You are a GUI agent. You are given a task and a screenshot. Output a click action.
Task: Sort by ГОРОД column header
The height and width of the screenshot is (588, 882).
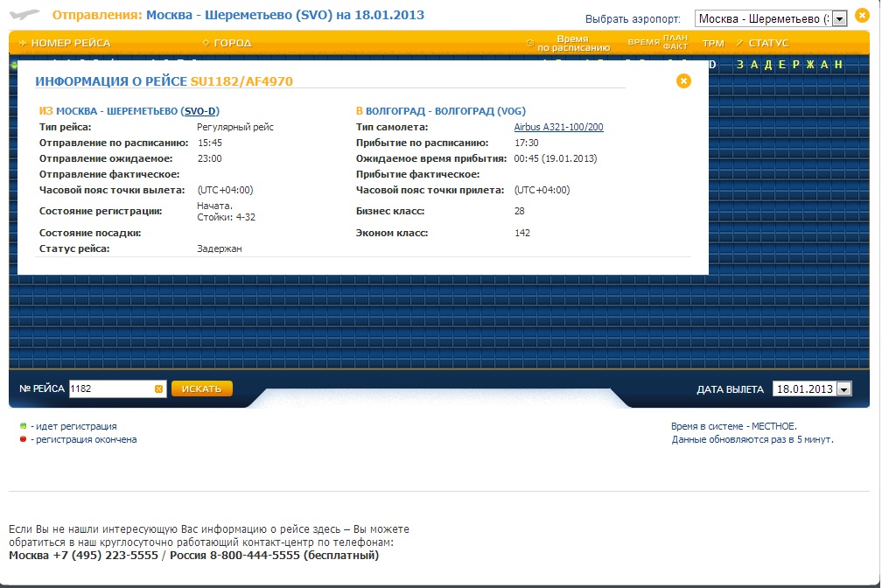pos(233,43)
